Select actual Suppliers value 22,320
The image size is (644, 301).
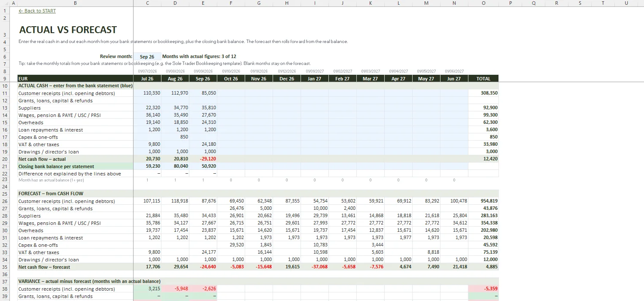click(x=147, y=108)
